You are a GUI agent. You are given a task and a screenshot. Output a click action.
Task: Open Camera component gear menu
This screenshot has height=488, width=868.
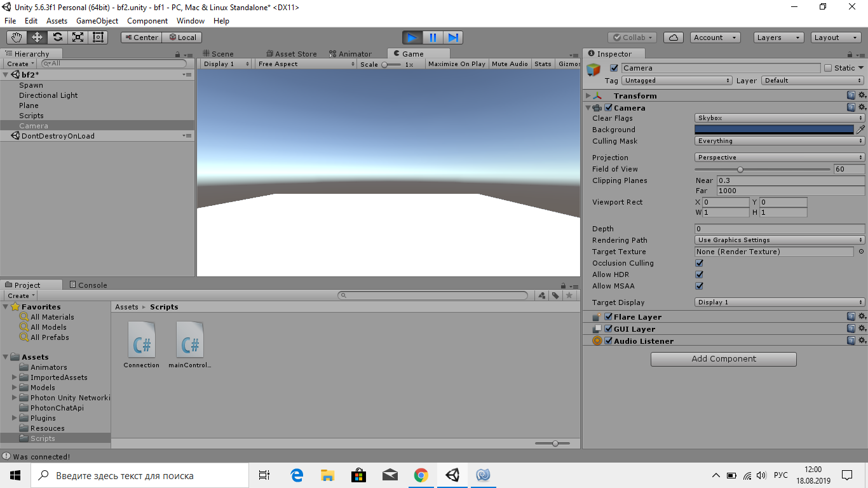pyautogui.click(x=862, y=107)
